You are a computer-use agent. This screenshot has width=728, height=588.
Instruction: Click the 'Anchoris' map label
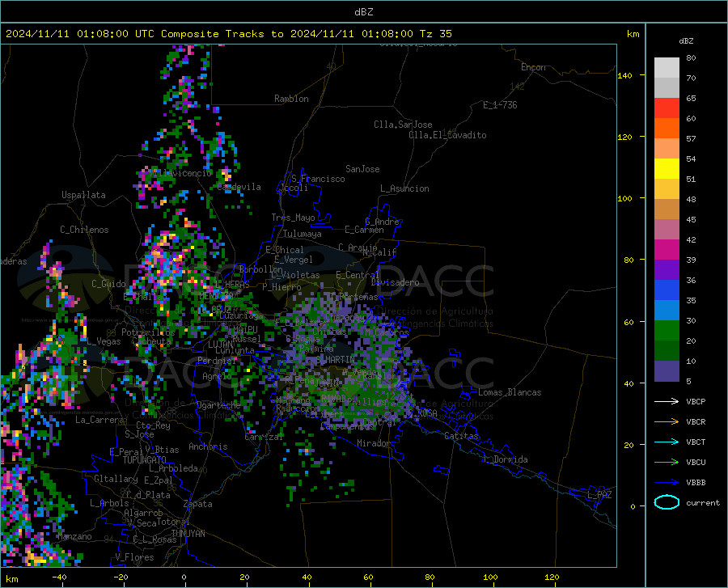pos(208,446)
